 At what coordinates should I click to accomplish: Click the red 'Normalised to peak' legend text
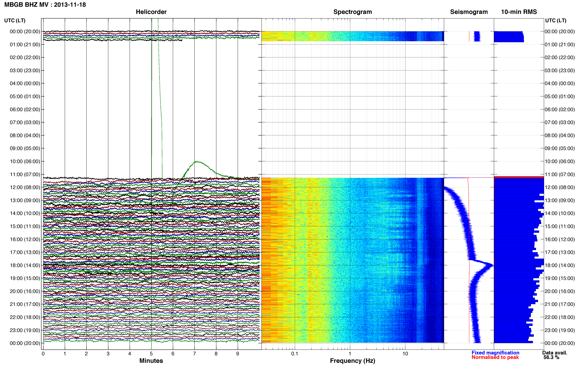(x=495, y=357)
